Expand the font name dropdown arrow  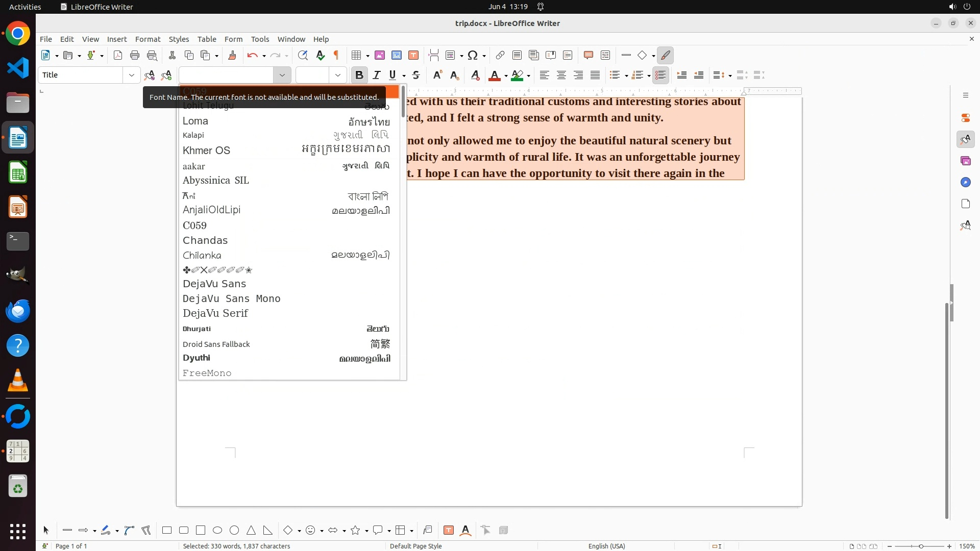coord(282,75)
